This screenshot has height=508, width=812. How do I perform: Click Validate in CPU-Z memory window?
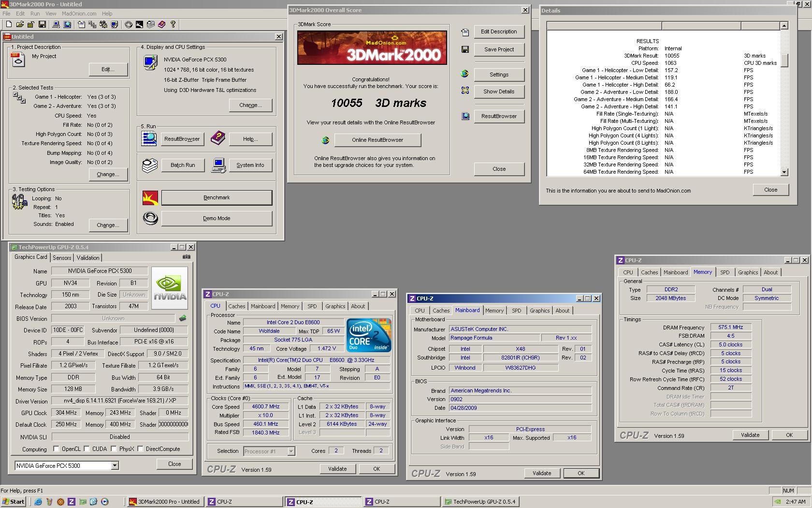pos(750,435)
